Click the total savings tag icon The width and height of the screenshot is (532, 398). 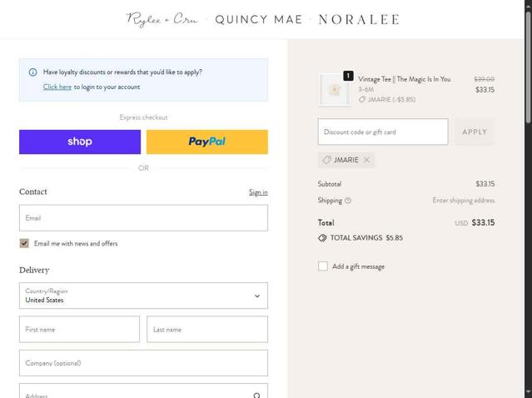tap(322, 238)
